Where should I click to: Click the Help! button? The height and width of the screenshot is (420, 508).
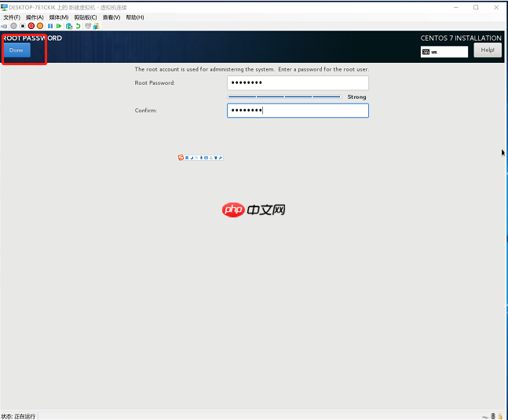(x=488, y=50)
